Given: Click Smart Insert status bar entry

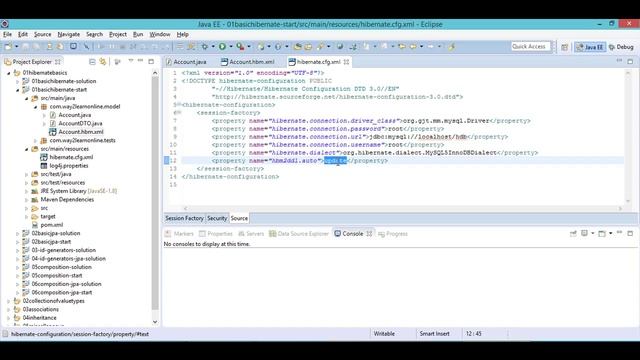Looking at the screenshot, I should point(434,334).
